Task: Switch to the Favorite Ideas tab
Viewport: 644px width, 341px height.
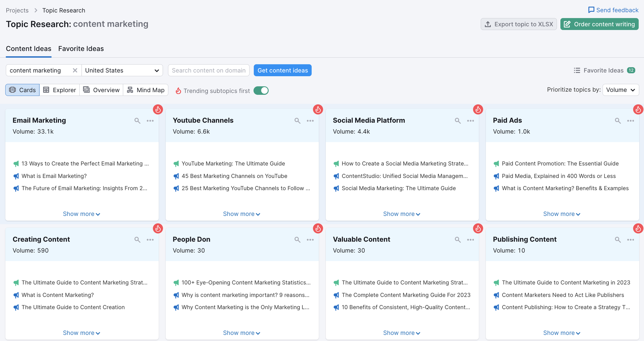Action: [81, 48]
